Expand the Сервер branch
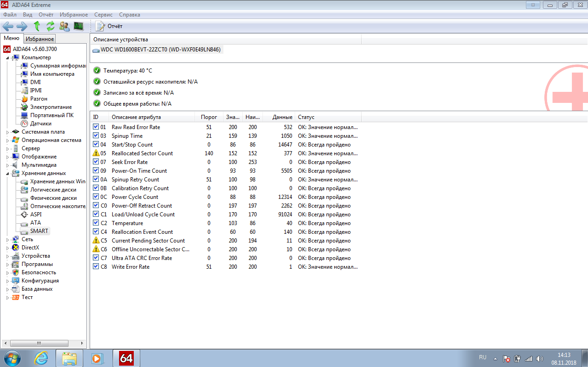This screenshot has height=367, width=588. click(x=7, y=149)
